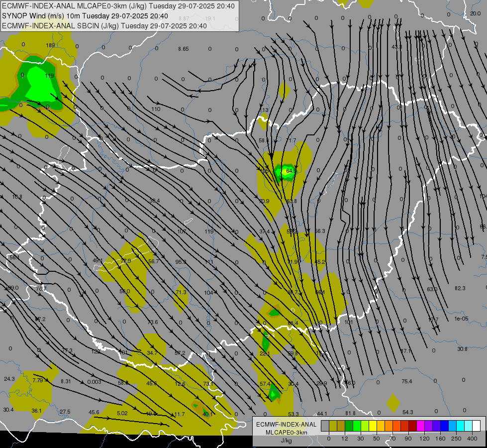Click the map value 73.6
The width and height of the screenshot is (487, 448).
pos(153,323)
